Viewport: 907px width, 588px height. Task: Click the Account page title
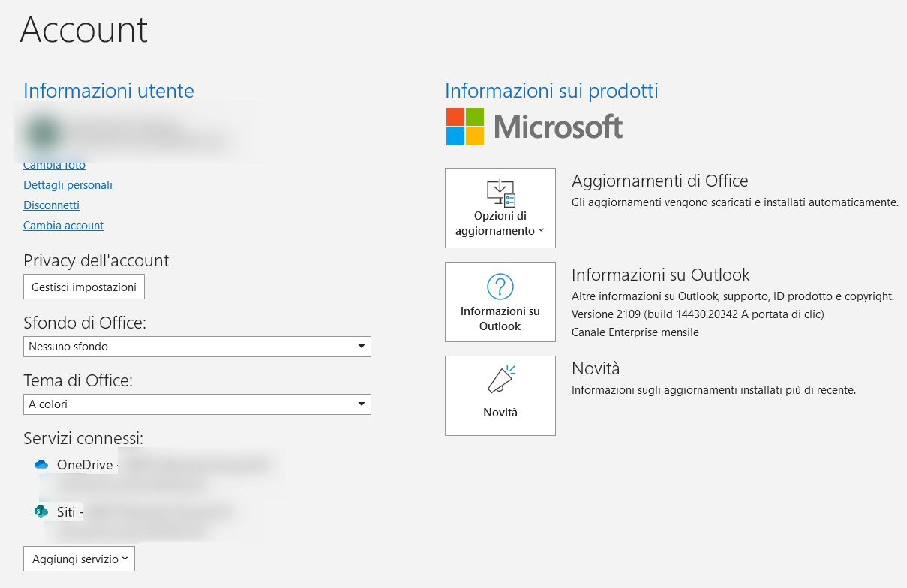tap(84, 29)
